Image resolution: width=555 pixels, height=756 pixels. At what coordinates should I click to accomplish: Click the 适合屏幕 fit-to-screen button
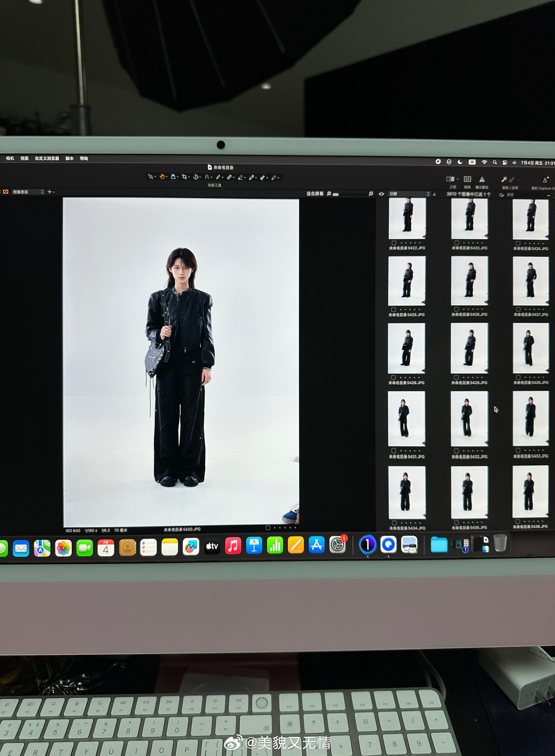[315, 193]
